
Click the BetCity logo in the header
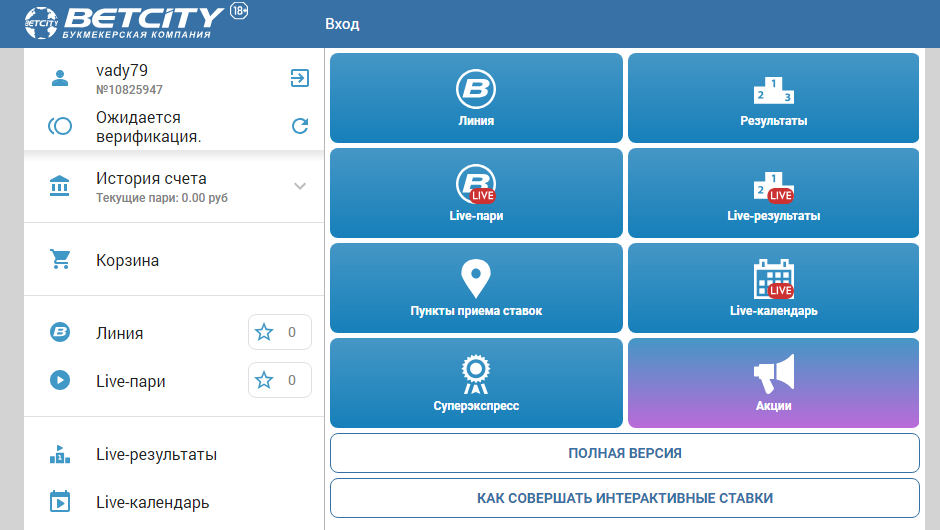click(x=125, y=23)
